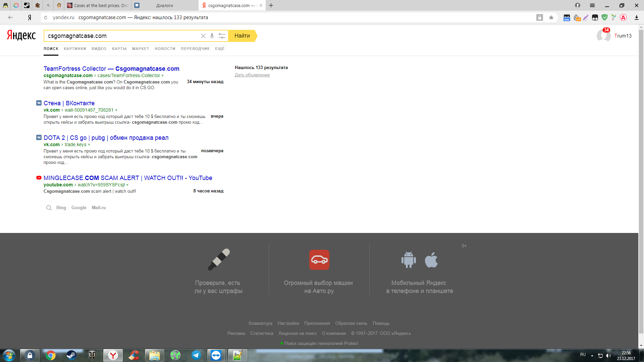
Task: Expand options arrow for csgomagnatcase.com result
Action: (163, 76)
